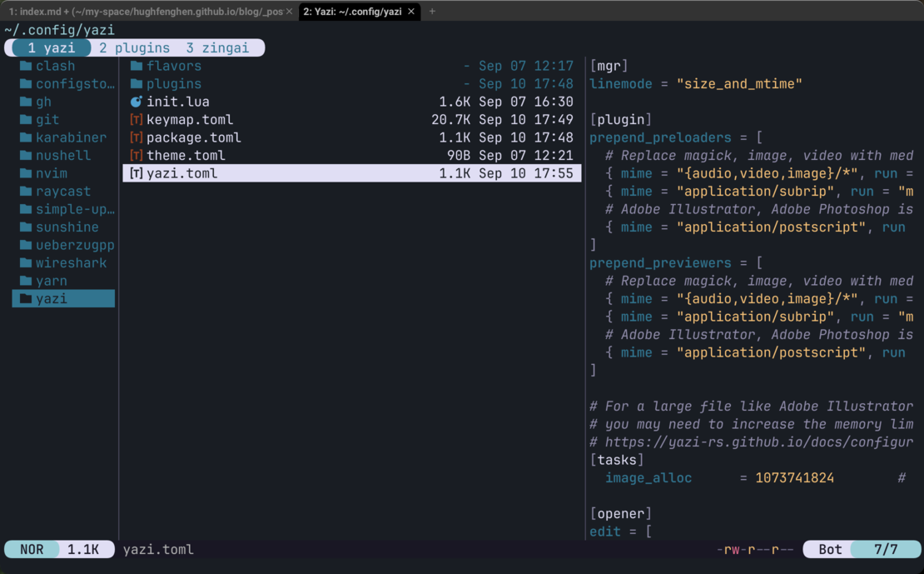The width and height of the screenshot is (924, 574).
Task: Click the git folder icon
Action: point(25,119)
